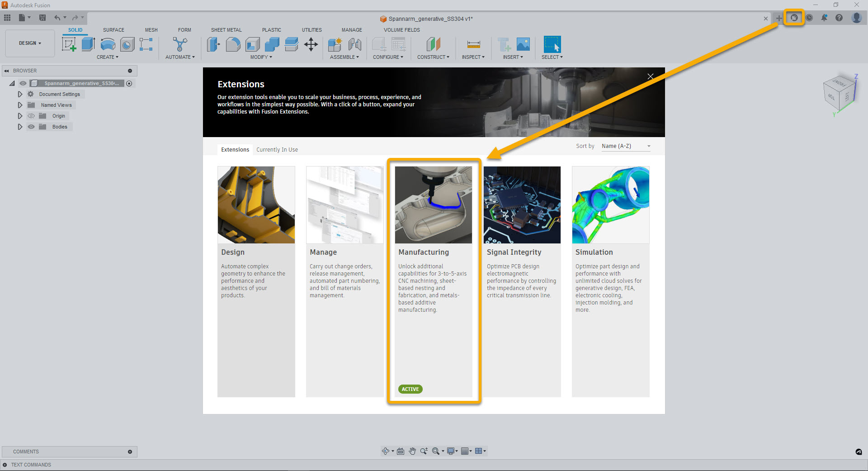Open the Sort by Name (A-Z) dropdown

pos(626,146)
